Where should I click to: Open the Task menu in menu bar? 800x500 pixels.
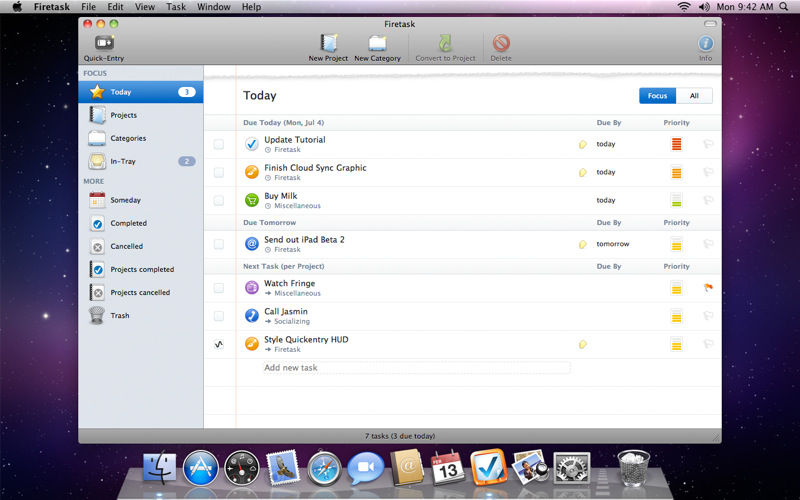tap(176, 7)
